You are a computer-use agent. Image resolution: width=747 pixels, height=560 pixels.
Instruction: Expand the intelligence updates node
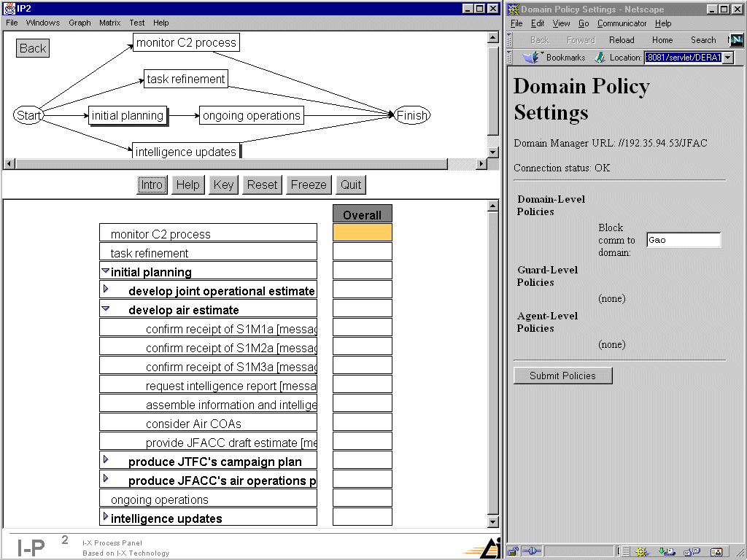(x=106, y=517)
